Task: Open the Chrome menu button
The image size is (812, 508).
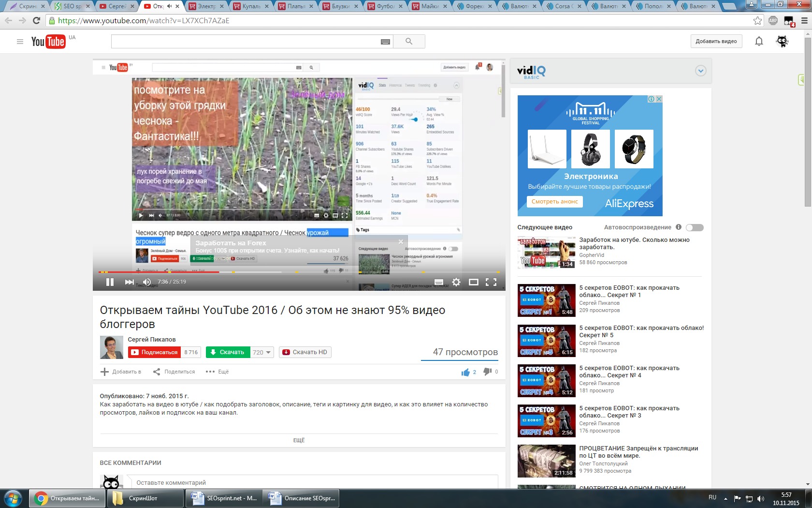Action: (804, 20)
